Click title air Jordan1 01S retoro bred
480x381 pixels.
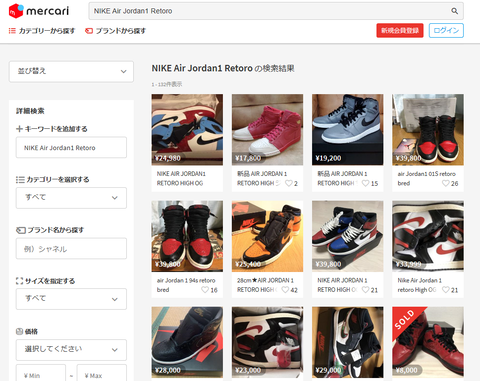pos(426,178)
